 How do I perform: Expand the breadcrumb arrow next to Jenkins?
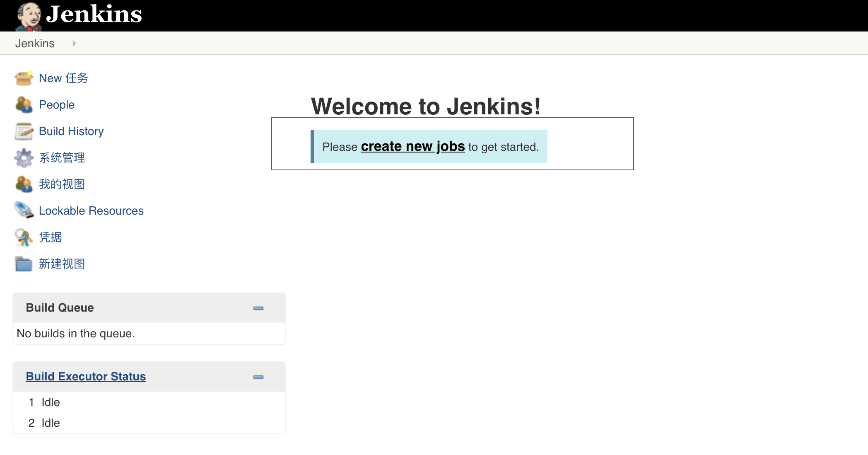point(74,44)
